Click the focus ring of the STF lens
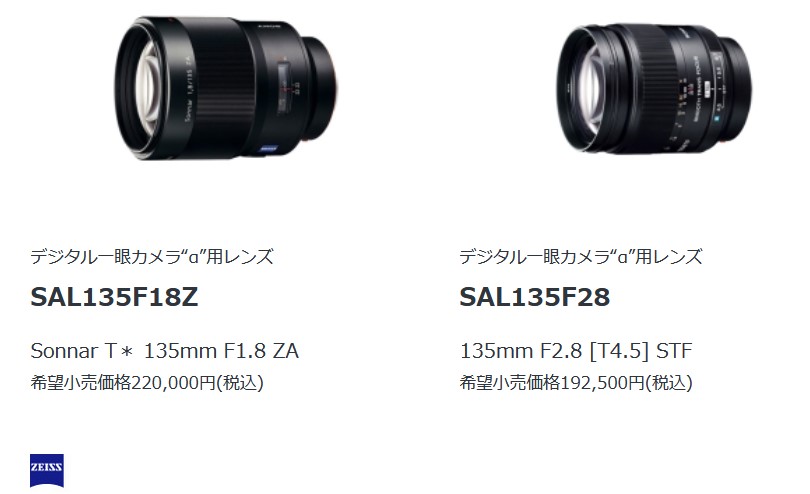Image resolution: width=810 pixels, height=494 pixels. 652,87
